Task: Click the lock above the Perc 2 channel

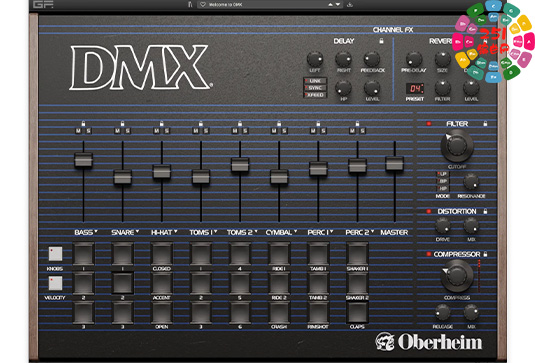Action: [357, 124]
